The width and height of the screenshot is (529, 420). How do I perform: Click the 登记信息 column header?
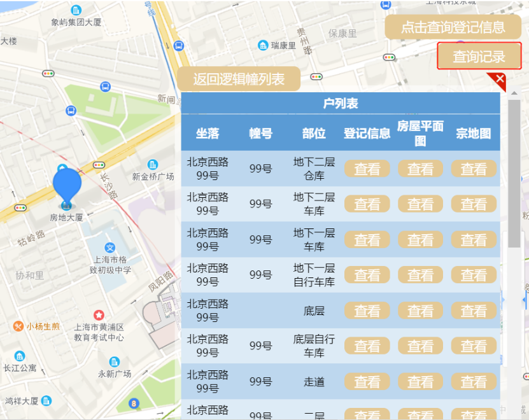pyautogui.click(x=367, y=133)
